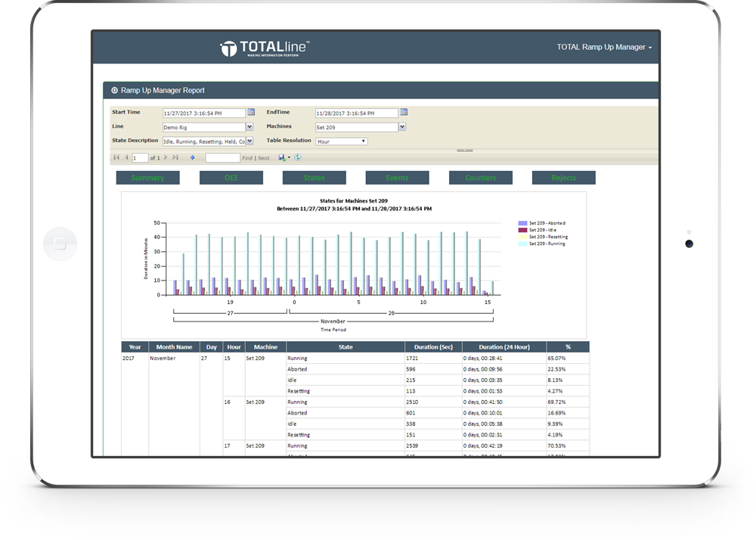Expand the State Description dropdown arrow
Viewport: 756px width, 540px height.
pos(249,141)
